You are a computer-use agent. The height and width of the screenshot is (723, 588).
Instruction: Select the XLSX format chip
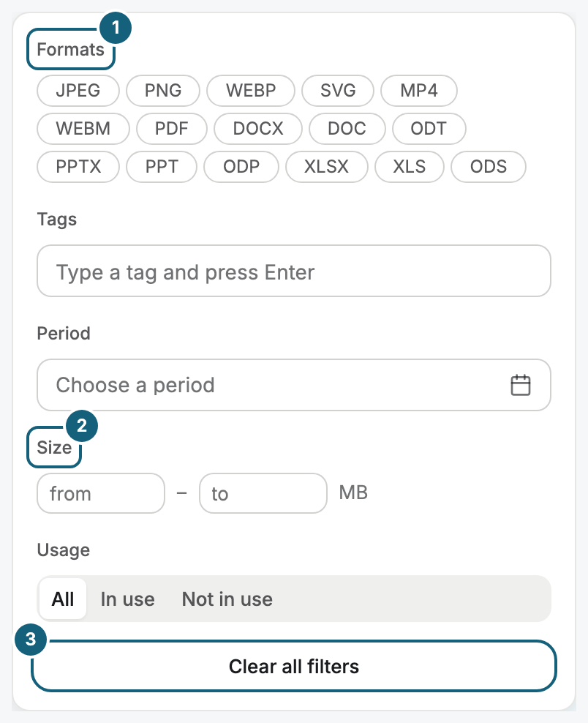tap(327, 166)
